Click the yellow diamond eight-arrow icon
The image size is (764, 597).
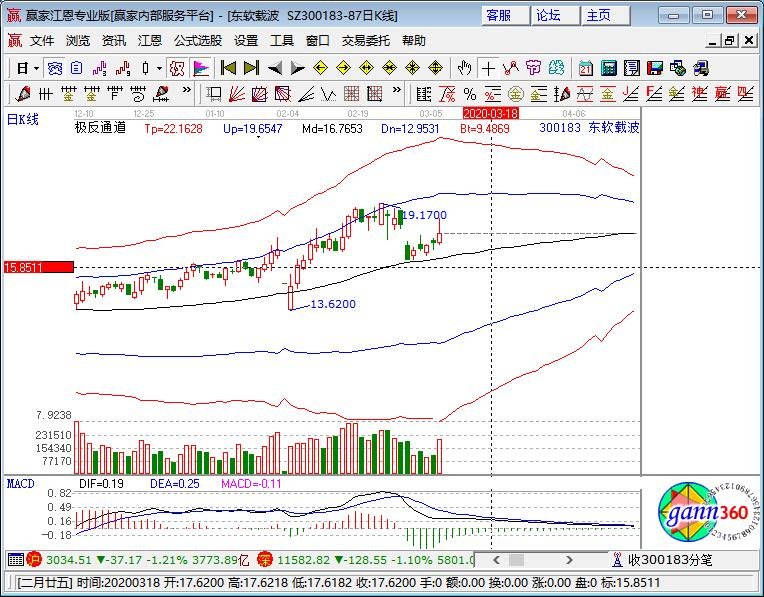point(412,68)
